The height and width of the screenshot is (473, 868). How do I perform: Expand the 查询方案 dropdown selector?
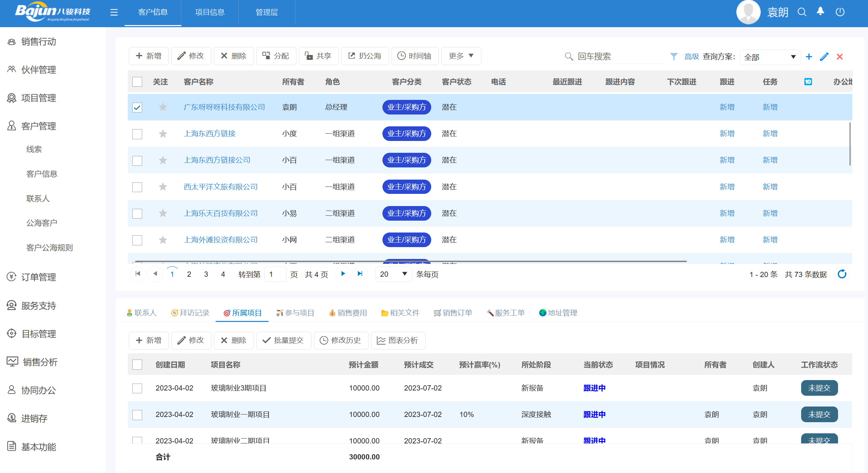point(790,56)
